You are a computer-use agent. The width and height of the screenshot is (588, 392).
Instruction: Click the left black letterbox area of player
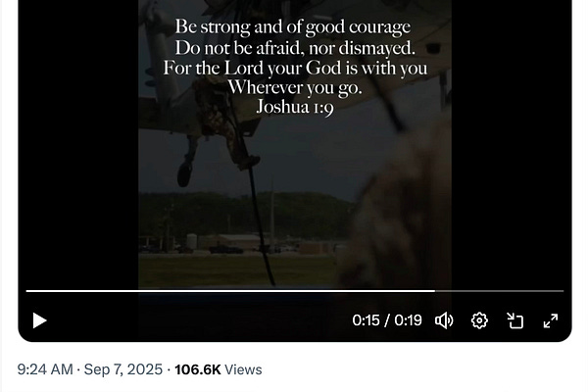click(78, 150)
